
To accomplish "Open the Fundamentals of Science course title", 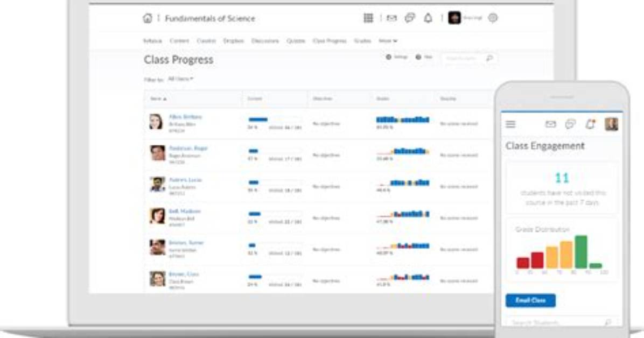I will [210, 18].
